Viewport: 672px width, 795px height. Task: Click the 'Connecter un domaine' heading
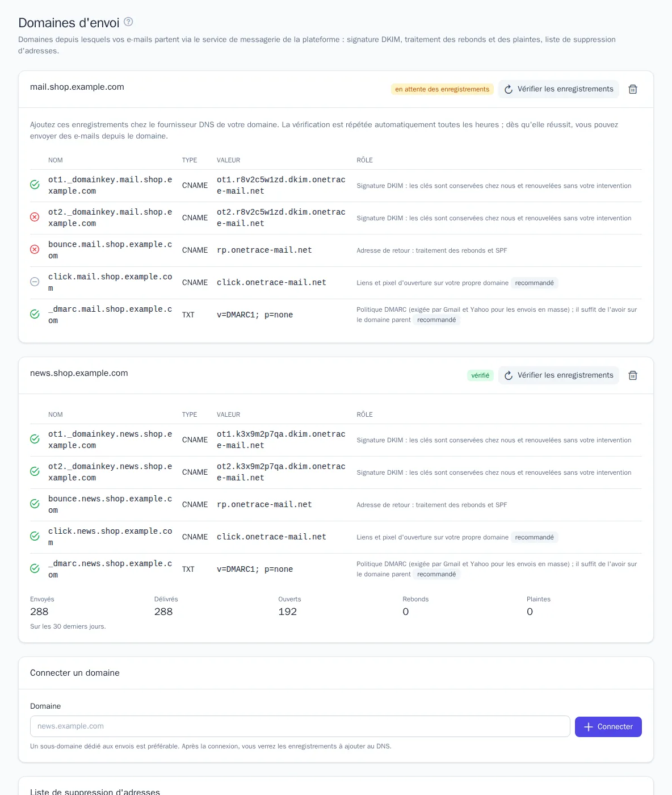pyautogui.click(x=75, y=673)
